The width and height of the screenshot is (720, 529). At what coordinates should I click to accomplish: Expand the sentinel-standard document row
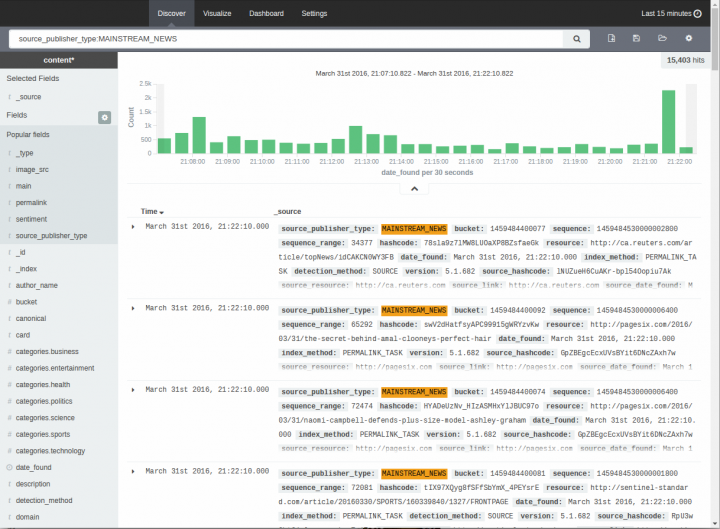(x=133, y=472)
